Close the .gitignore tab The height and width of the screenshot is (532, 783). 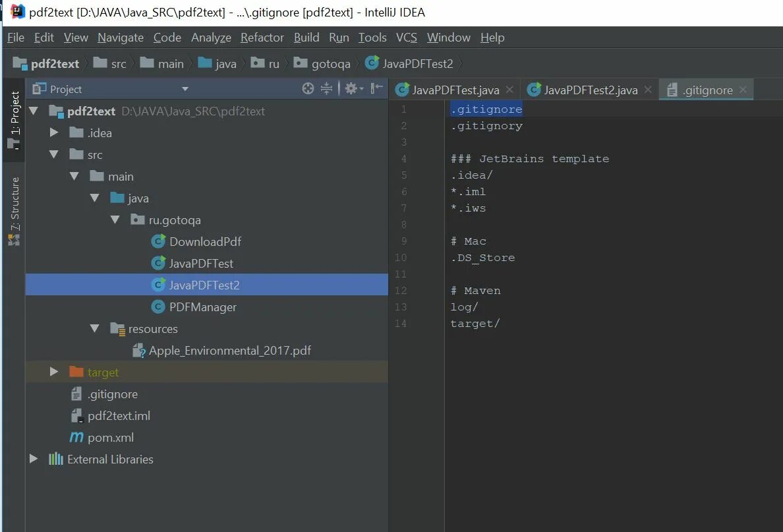coord(743,90)
